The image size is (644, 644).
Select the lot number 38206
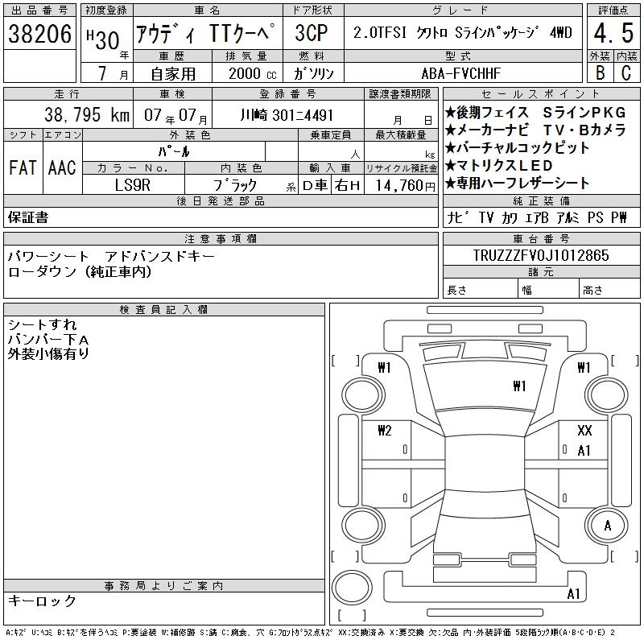pyautogui.click(x=41, y=34)
